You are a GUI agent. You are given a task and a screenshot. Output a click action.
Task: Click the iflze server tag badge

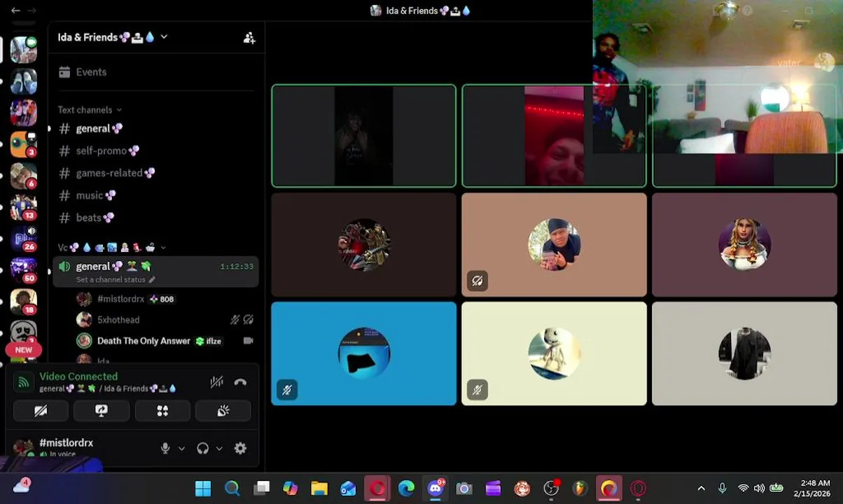click(209, 341)
